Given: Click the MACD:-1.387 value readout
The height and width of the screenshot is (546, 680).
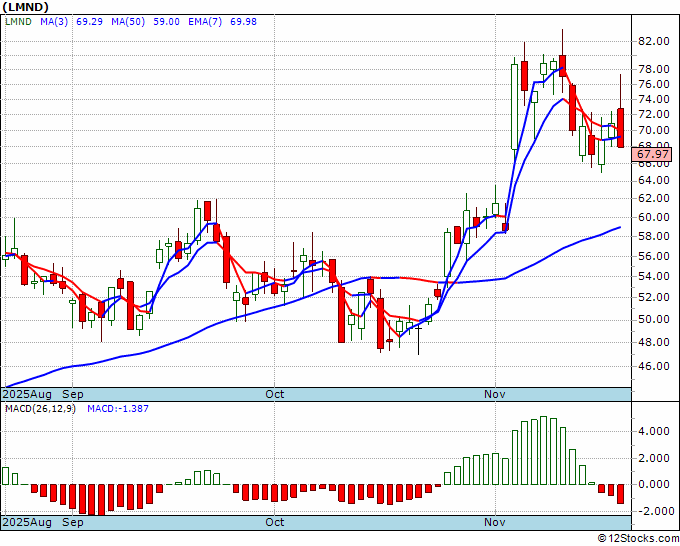Looking at the screenshot, I should [x=118, y=409].
